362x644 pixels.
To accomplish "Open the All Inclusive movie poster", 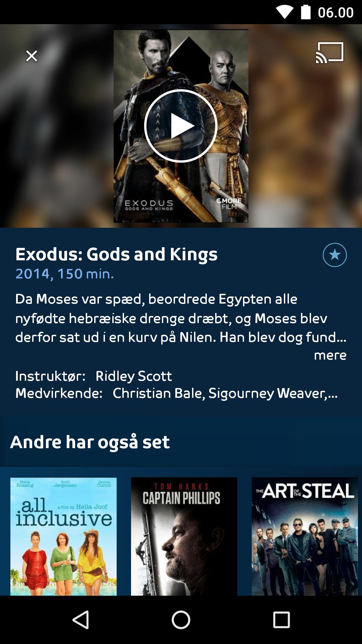I will (x=63, y=537).
